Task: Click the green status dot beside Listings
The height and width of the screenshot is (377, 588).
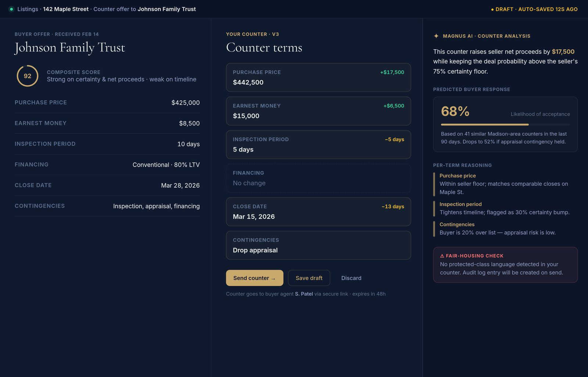Action: coord(11,9)
